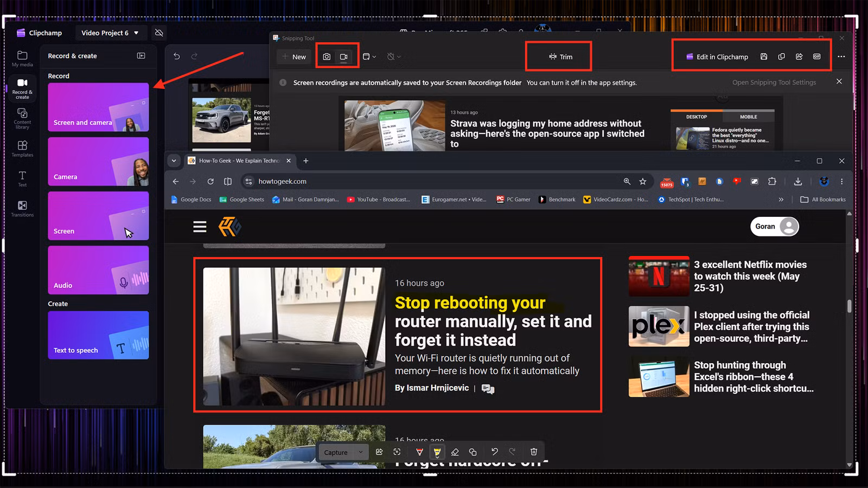Open Video Project 6 dropdown
The width and height of the screenshot is (868, 488).
(110, 33)
